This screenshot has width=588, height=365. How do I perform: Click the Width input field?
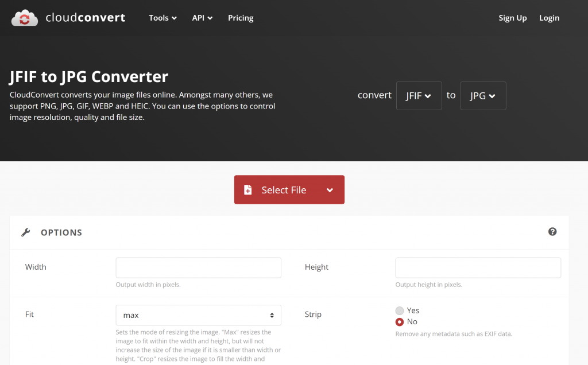tap(198, 267)
